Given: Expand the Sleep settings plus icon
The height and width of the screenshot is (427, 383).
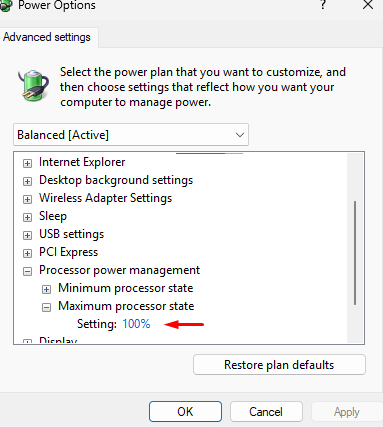Looking at the screenshot, I should click(x=27, y=217).
